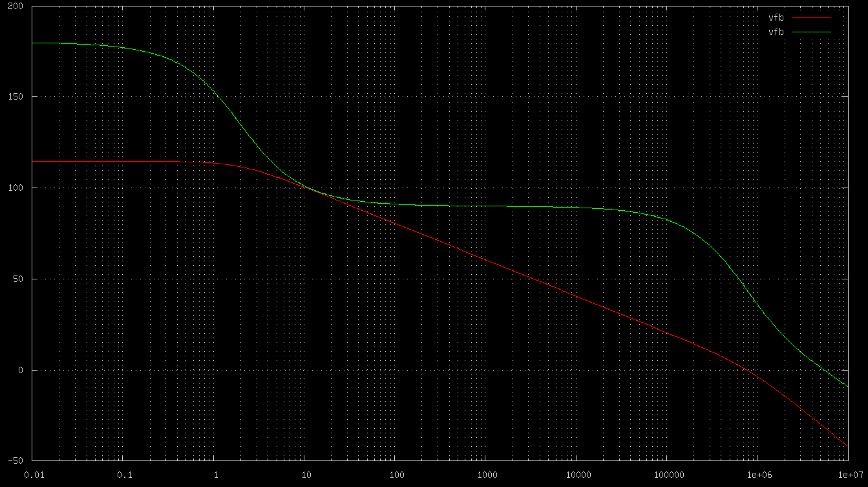The height and width of the screenshot is (487, 868).
Task: Click the x-axis label 0.1
Action: click(125, 475)
